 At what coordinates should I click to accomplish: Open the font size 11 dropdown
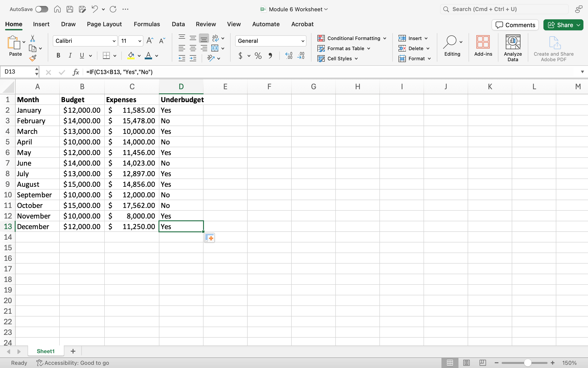coord(140,41)
